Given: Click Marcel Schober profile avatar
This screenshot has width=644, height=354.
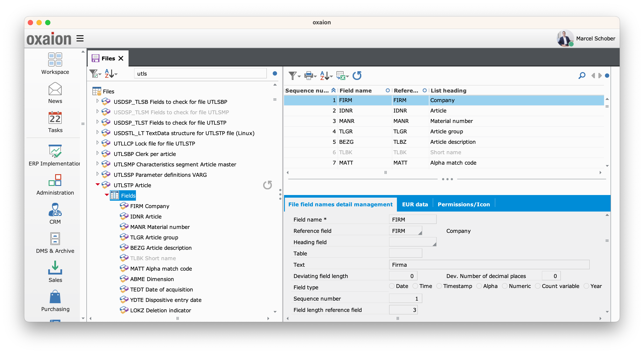Looking at the screenshot, I should click(565, 38).
